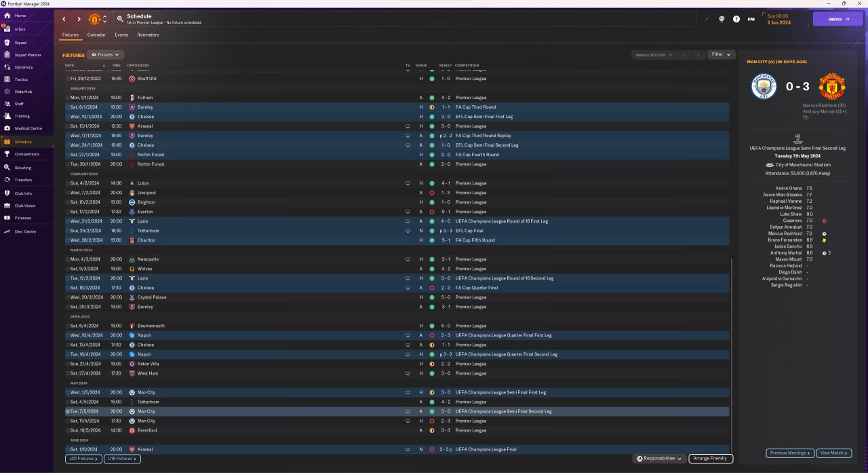Open the U18 Fixtures button
The height and width of the screenshot is (473, 868).
(x=122, y=459)
